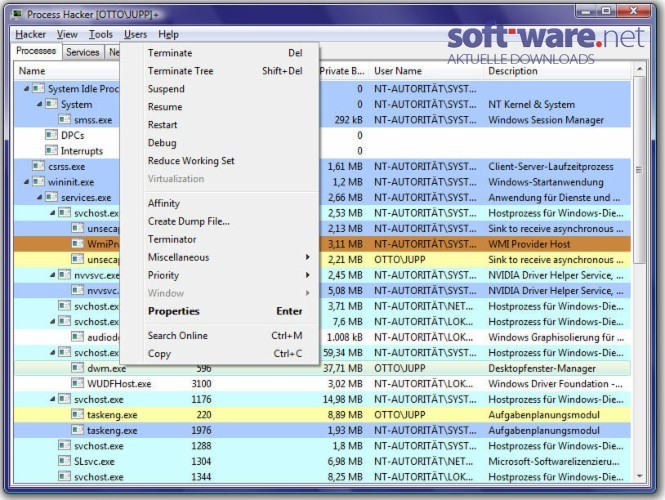Select the Windows Session Manager description

tap(546, 120)
